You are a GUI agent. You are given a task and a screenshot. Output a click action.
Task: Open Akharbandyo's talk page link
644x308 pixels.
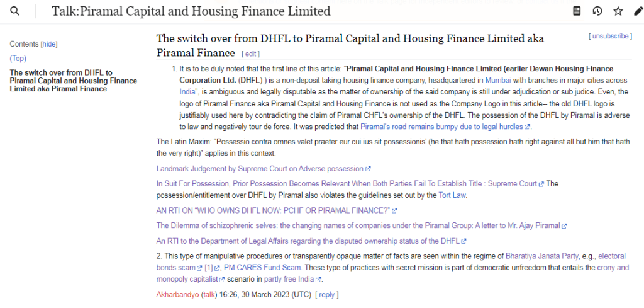tap(207, 294)
